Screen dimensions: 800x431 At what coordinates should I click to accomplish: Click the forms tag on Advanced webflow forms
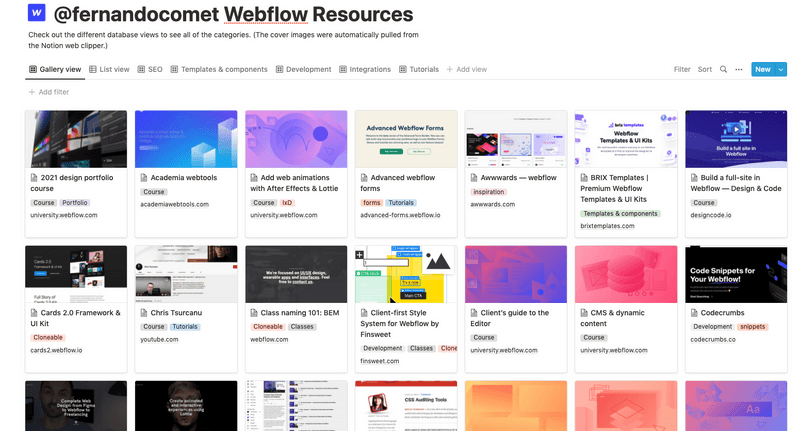[x=371, y=202]
